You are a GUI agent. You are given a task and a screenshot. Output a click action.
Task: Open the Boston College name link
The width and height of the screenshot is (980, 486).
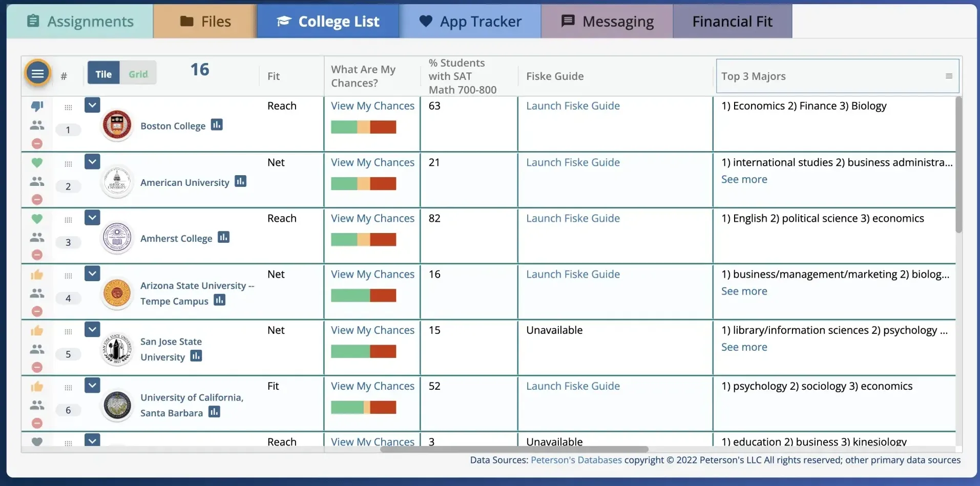tap(173, 126)
